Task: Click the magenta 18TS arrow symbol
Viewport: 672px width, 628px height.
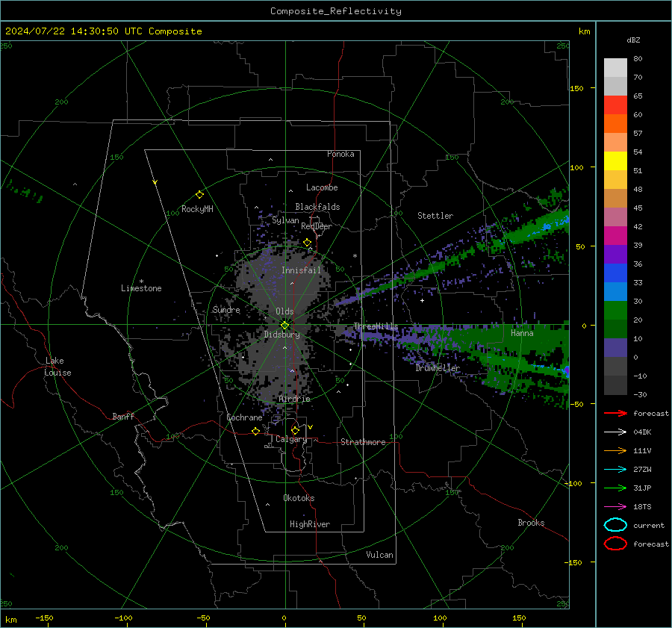Action: point(615,507)
